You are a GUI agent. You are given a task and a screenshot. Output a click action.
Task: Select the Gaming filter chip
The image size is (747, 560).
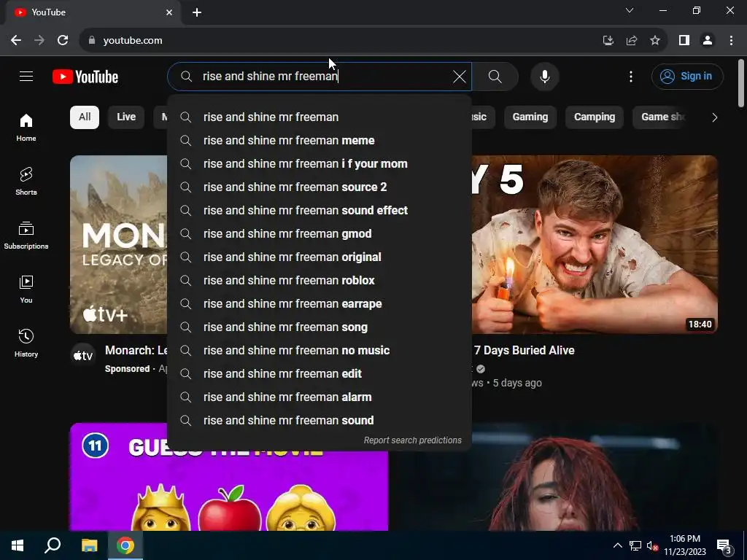pyautogui.click(x=530, y=117)
